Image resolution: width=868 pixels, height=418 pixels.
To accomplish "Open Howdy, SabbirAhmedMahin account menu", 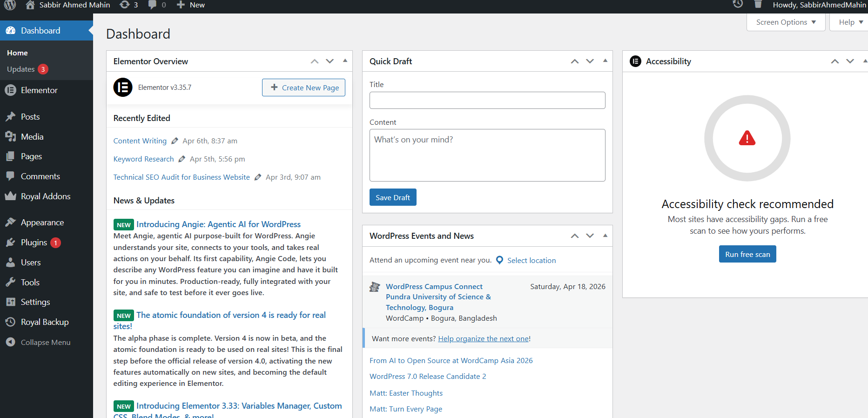I will 819,5.
